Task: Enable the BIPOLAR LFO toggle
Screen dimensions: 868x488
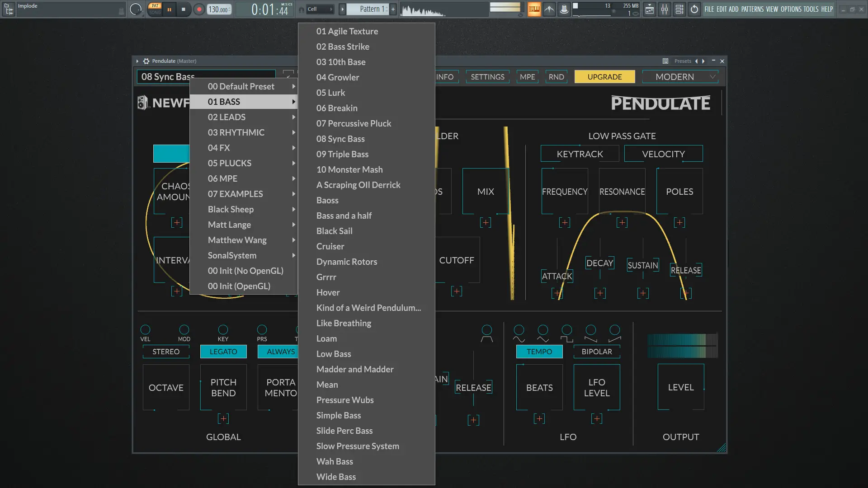Action: [597, 352]
